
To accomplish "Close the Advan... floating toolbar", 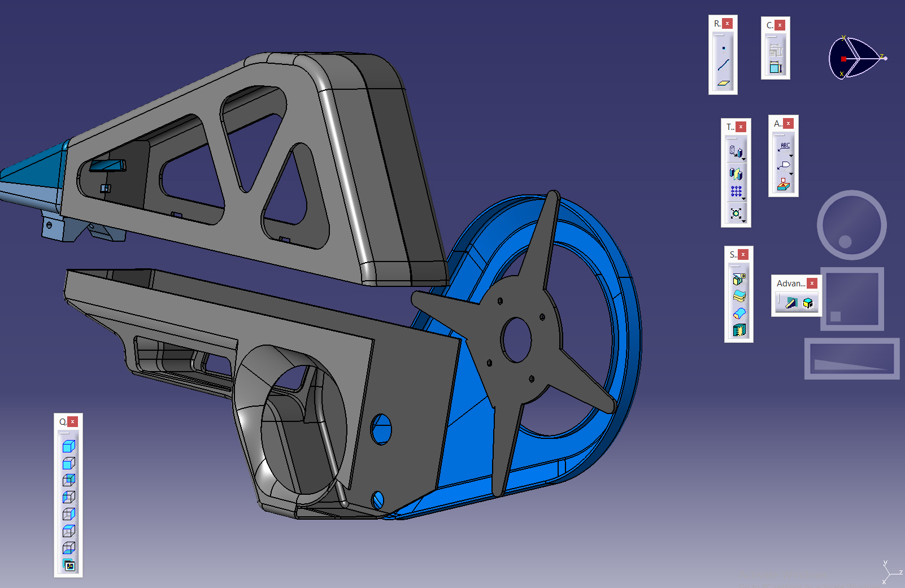I will tap(812, 284).
